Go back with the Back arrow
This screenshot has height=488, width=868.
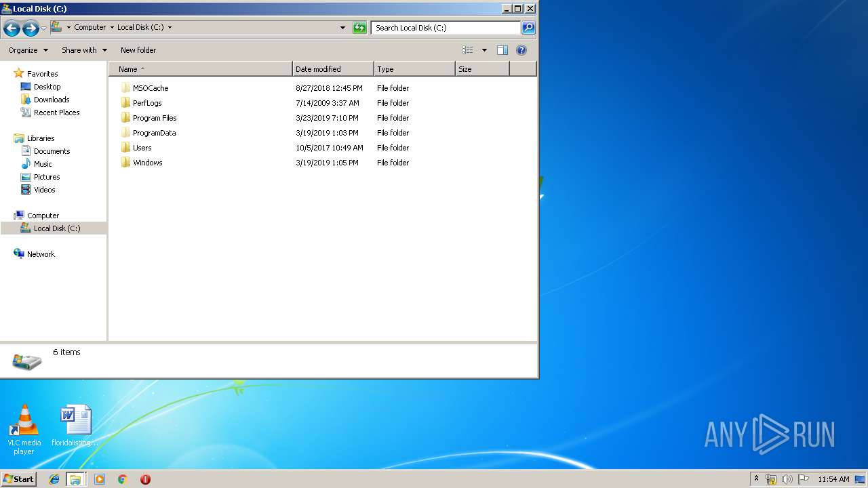(x=12, y=28)
